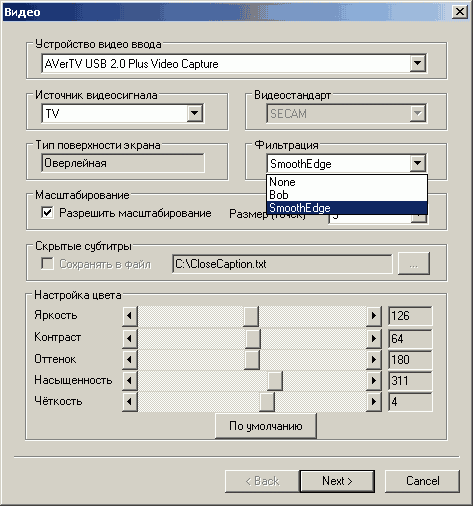Click right arrow of Чёткость slider

click(x=374, y=402)
